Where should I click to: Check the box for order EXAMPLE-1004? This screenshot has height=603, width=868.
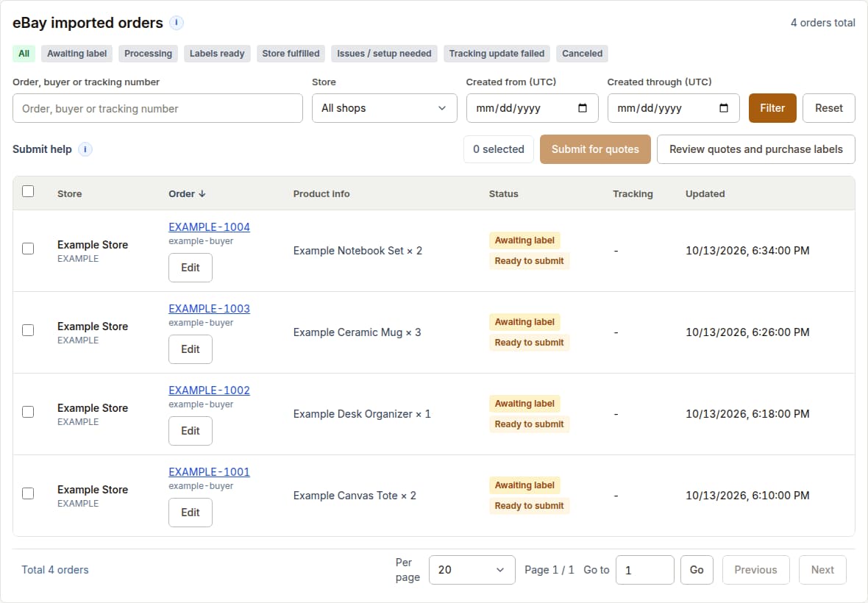coord(28,249)
